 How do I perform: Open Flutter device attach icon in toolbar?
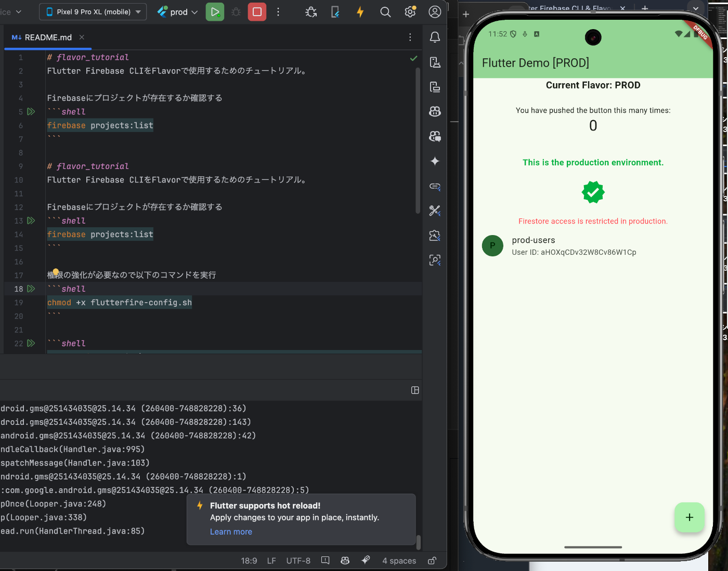pos(335,12)
